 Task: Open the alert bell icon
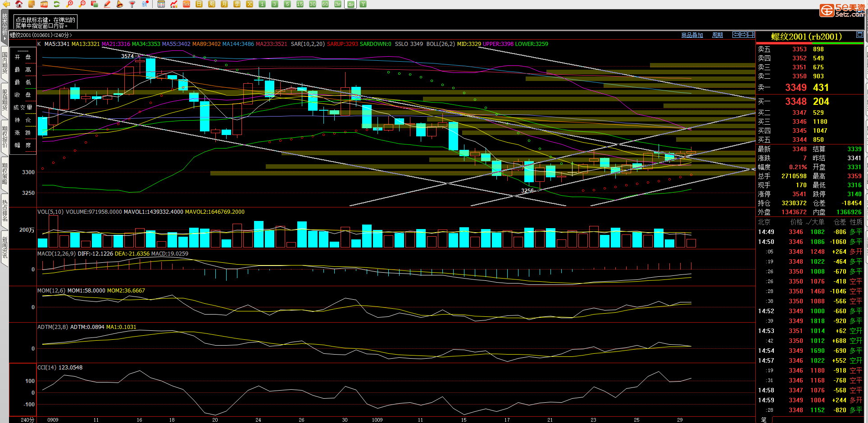pos(120,4)
